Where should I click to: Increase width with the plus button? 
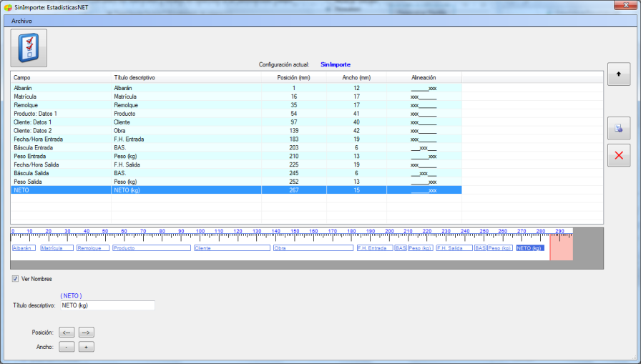point(87,347)
